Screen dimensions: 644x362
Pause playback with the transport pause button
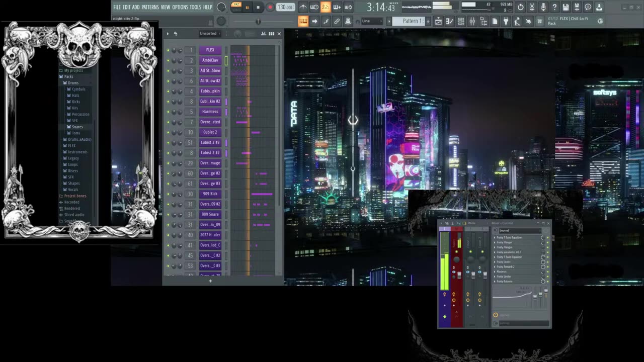(x=247, y=8)
